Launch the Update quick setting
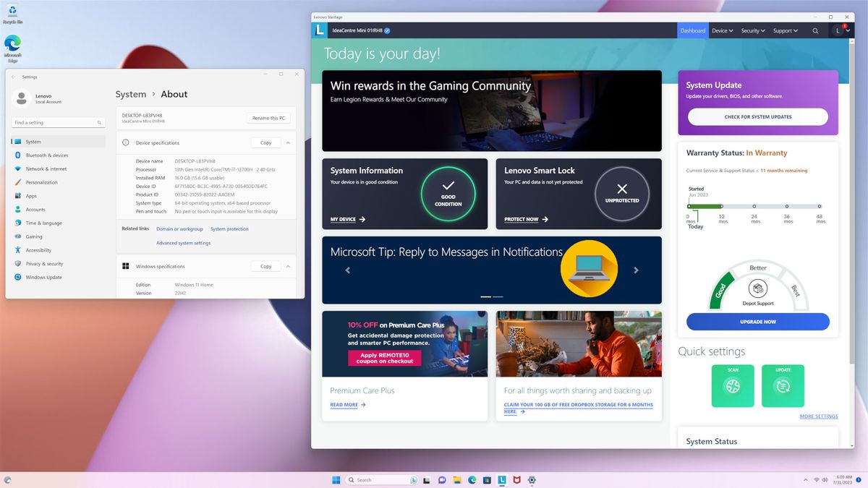The height and width of the screenshot is (488, 868). 783,385
